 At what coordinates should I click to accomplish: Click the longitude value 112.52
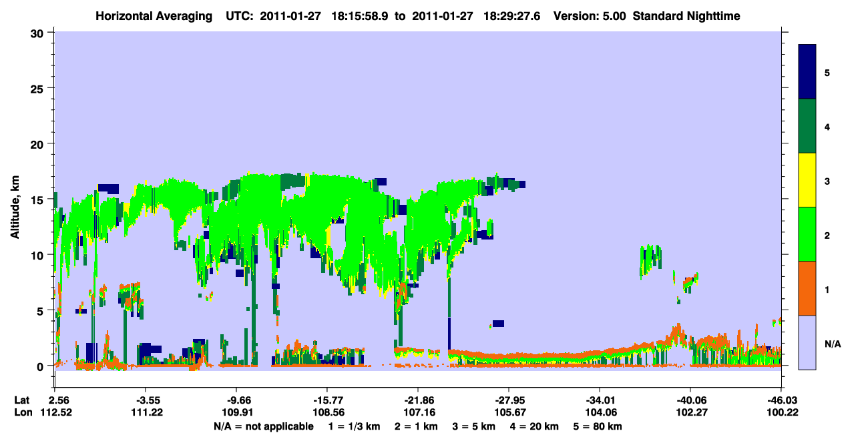click(55, 412)
